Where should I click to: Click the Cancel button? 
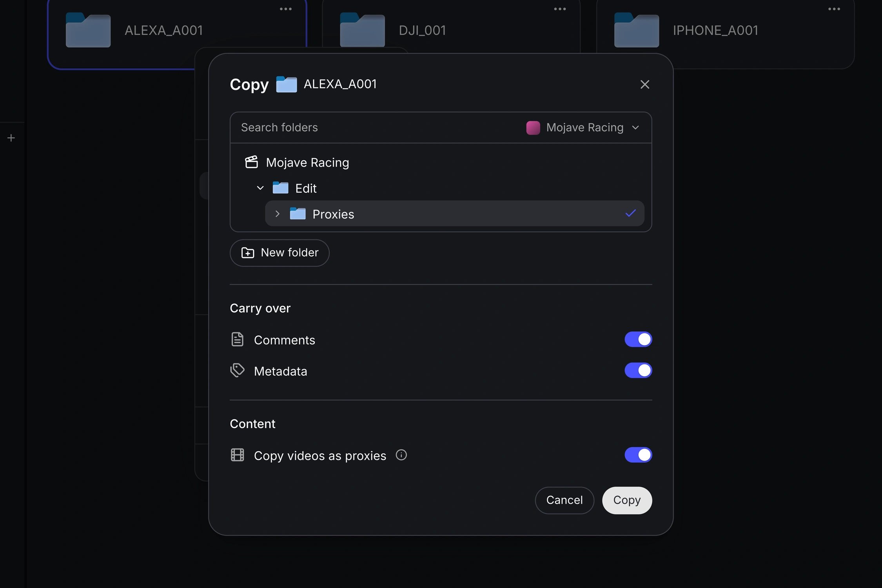564,500
